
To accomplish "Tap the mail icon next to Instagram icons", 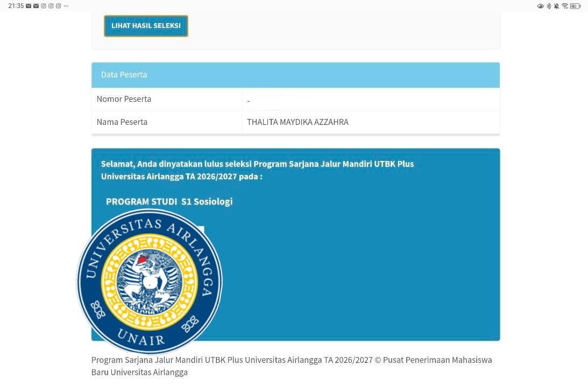I will point(36,6).
